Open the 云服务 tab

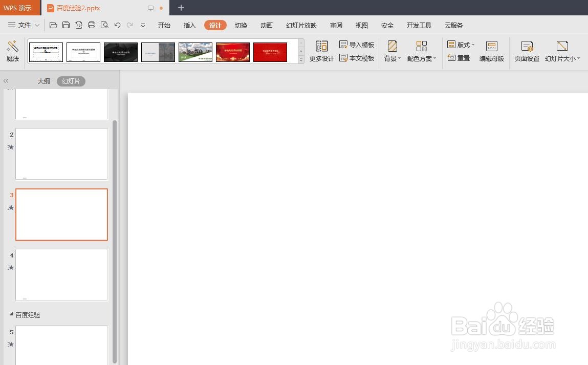coord(454,25)
